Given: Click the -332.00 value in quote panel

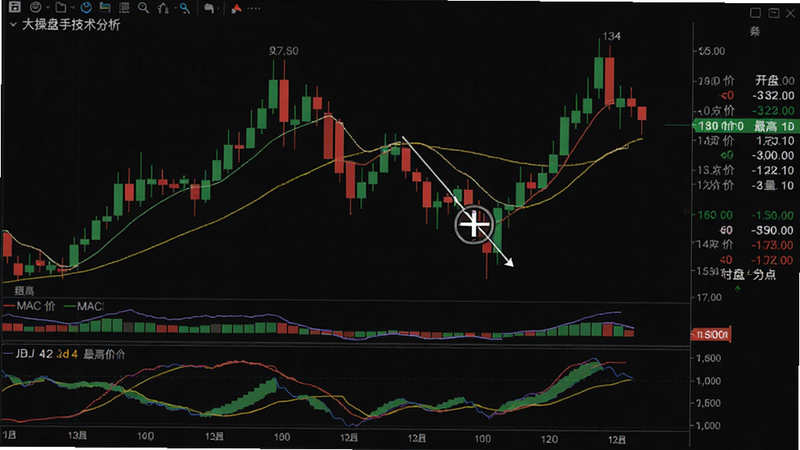Looking at the screenshot, I should tap(773, 95).
